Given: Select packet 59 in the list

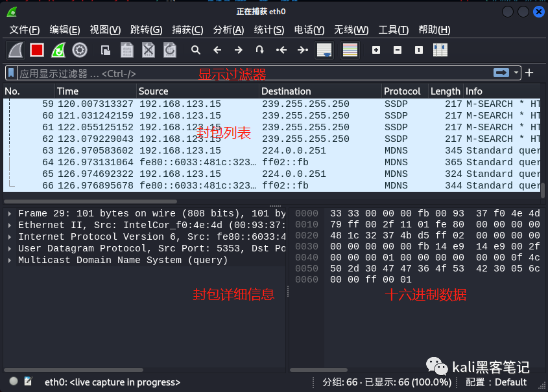Looking at the screenshot, I should [x=272, y=104].
